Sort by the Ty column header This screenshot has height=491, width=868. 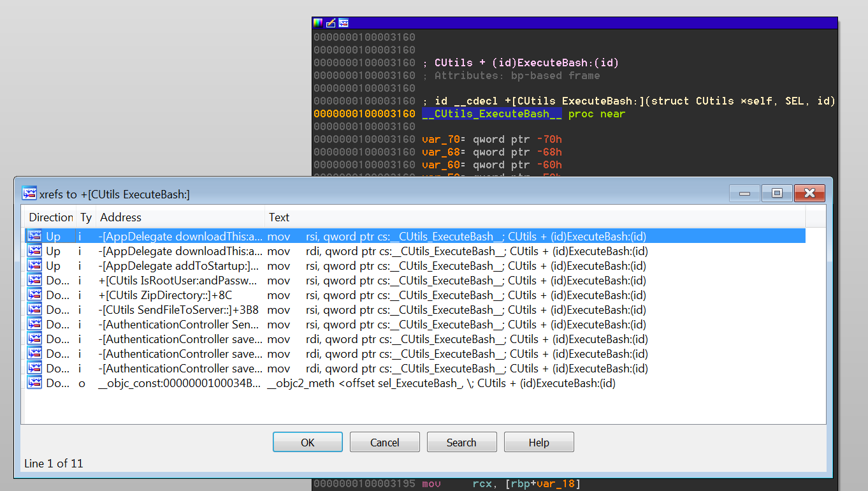pyautogui.click(x=86, y=217)
